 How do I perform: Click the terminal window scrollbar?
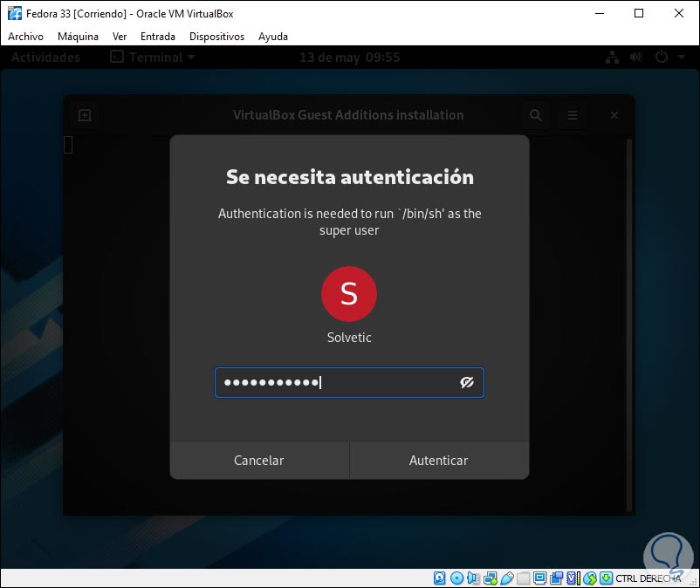tap(628, 325)
